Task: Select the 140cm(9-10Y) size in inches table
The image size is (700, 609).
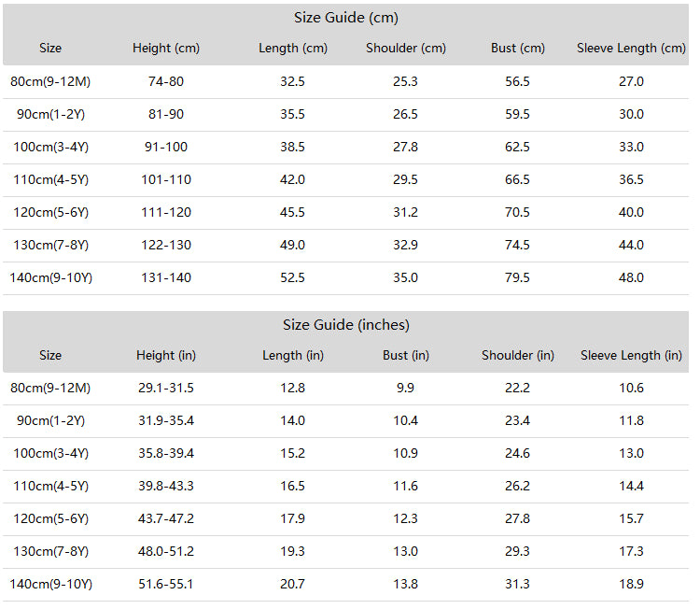Action: 50,584
